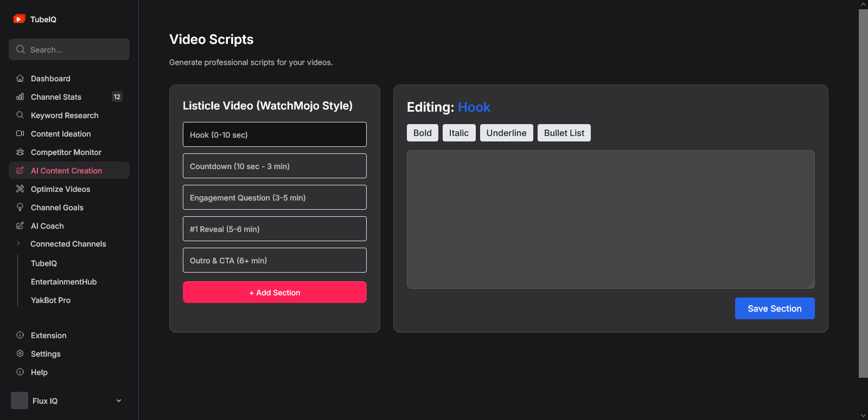868x420 pixels.
Task: Open AI Coach
Action: coord(69,226)
